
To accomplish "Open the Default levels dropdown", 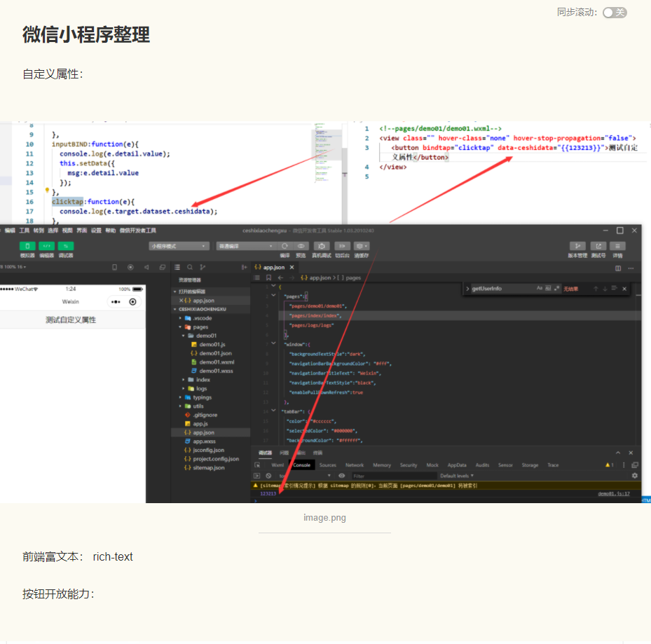I will click(x=457, y=476).
